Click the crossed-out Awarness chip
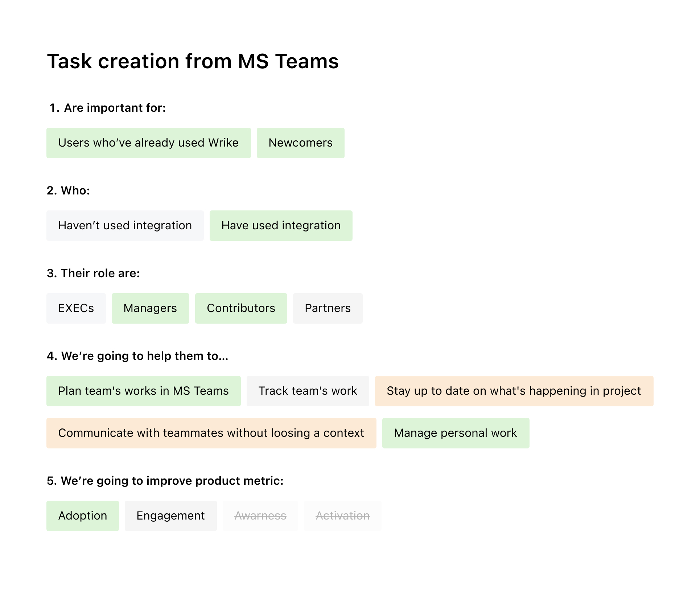Screen dimensions: 700x595 pyautogui.click(x=260, y=516)
